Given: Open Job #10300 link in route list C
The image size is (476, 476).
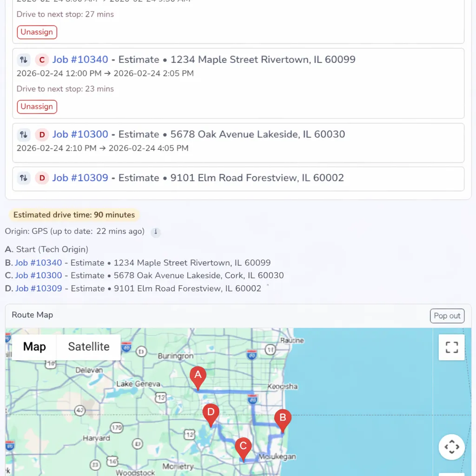Looking at the screenshot, I should [x=39, y=275].
